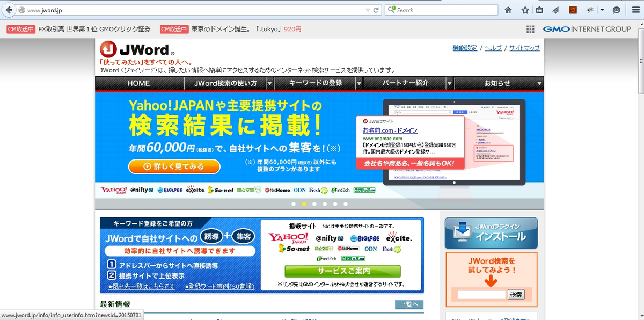644x320 pixels.
Task: Click the globe site identity icon
Action: pyautogui.click(x=21, y=10)
